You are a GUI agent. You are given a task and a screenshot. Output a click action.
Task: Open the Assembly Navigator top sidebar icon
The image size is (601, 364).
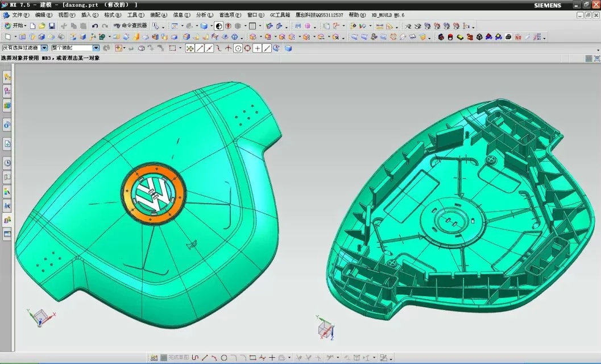(x=7, y=77)
